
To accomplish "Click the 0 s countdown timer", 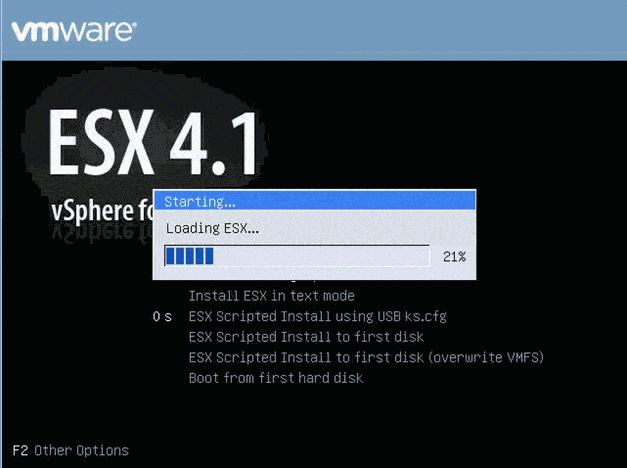I will pos(162,316).
